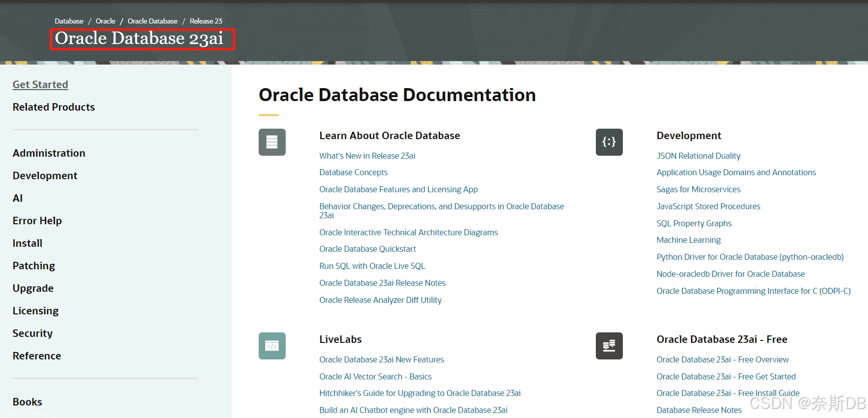Open the Install sidebar item
Viewport: 868px width, 418px height.
click(x=28, y=243)
